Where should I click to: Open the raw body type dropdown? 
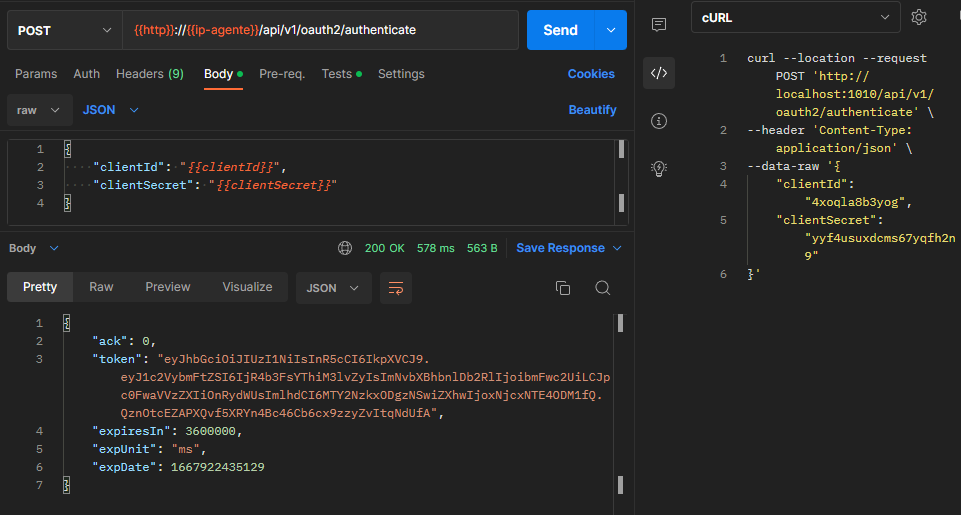[x=40, y=110]
